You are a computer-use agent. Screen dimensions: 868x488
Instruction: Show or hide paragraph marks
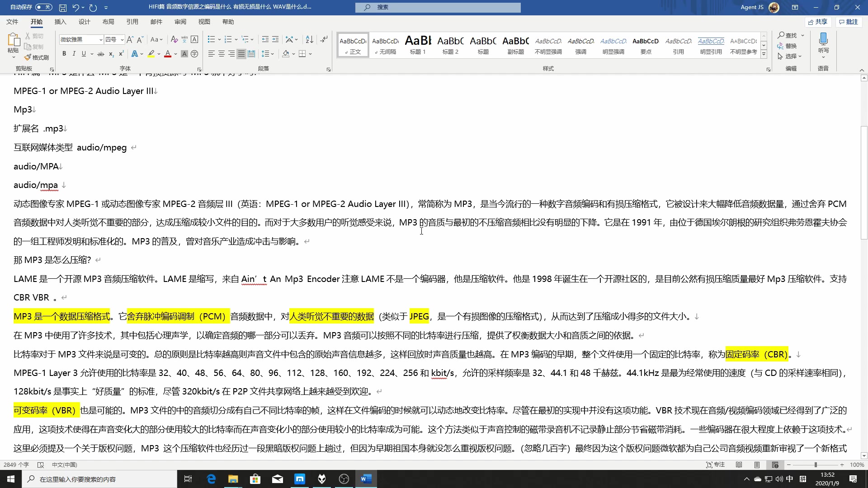click(x=324, y=40)
